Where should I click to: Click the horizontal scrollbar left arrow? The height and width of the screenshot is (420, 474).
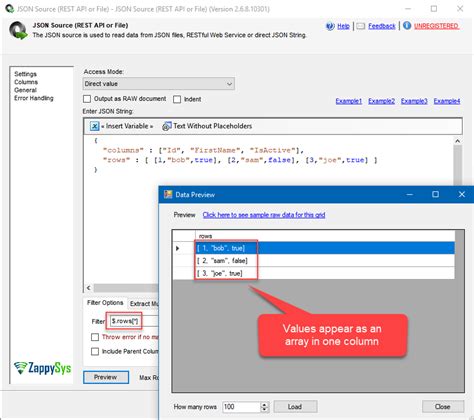(88, 288)
